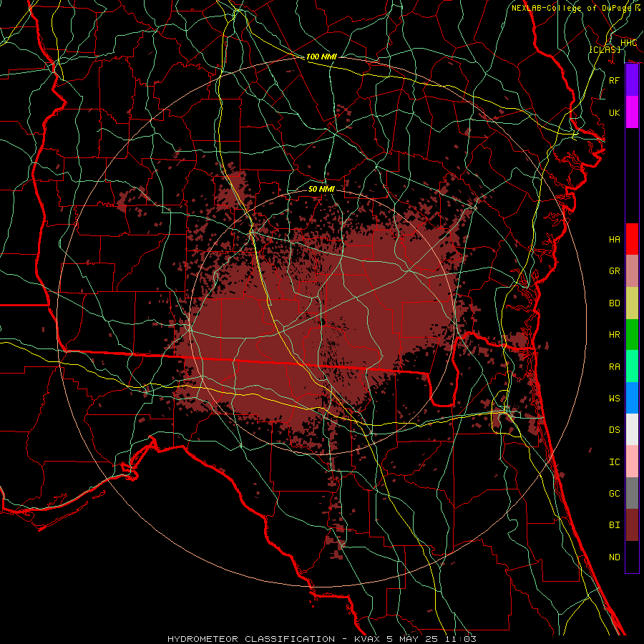The height and width of the screenshot is (644, 644).
Task: Click the RF purple legend swatch
Action: (x=632, y=80)
